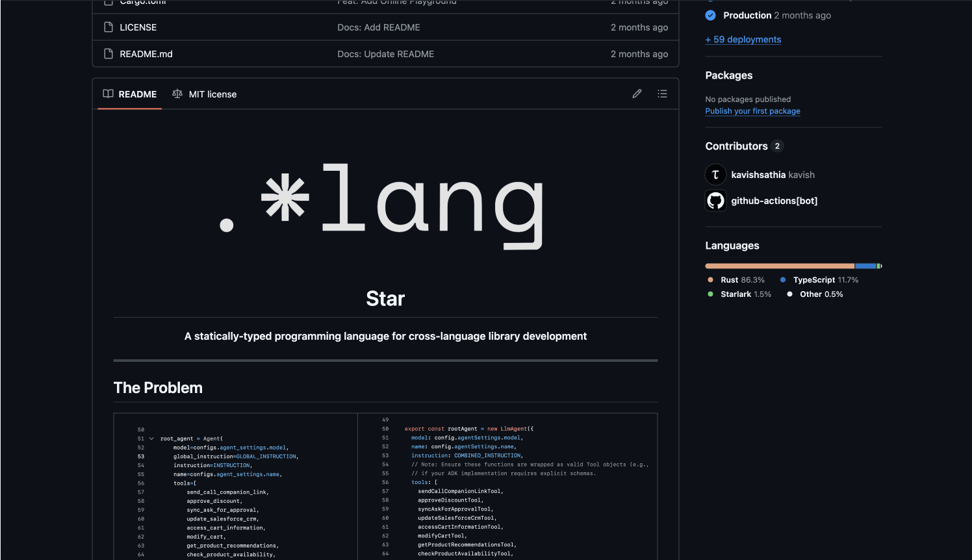Click the Production deployment status check icon
The image size is (972, 560).
click(x=710, y=15)
